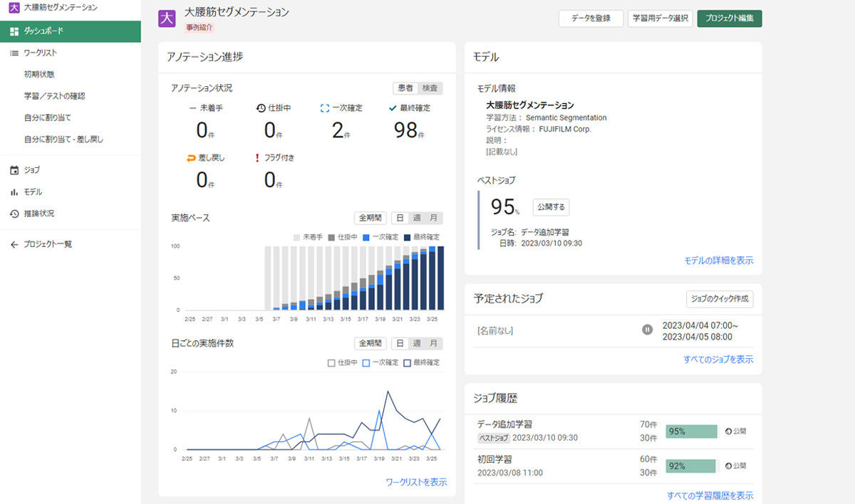The image size is (855, 504).
Task: Click the large purple 大 project avatar
Action: 167,19
